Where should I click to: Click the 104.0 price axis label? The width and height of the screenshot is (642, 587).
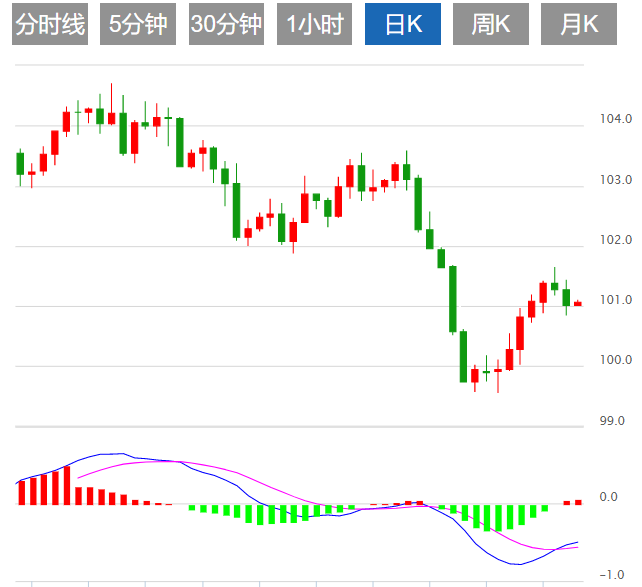[615, 120]
